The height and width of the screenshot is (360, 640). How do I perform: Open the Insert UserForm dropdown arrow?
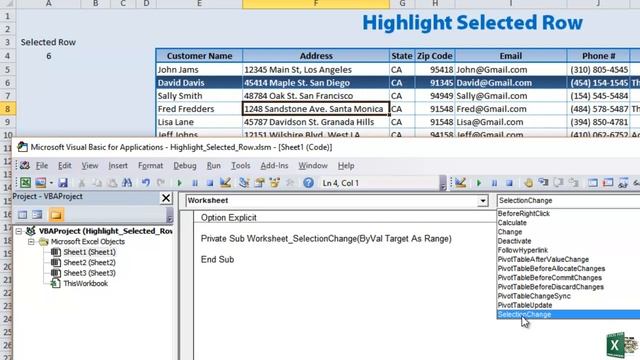coord(51,183)
